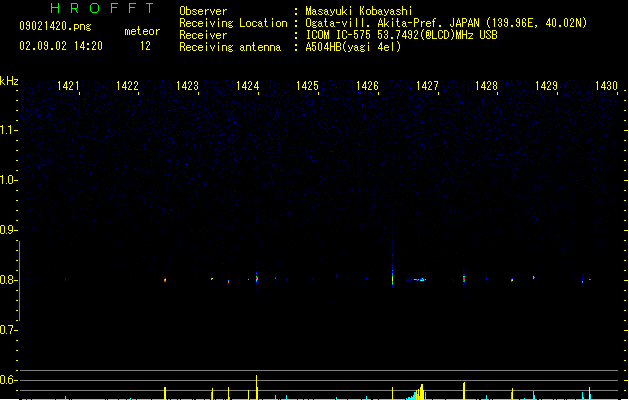This screenshot has width=629, height=400.
Task: Click the cyan and yellow power cluster before 1427
Action: (x=417, y=392)
